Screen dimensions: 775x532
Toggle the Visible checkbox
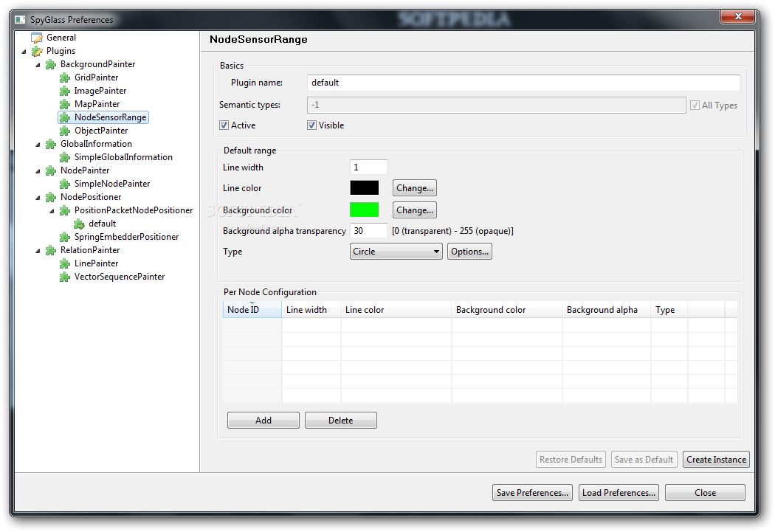coord(312,125)
